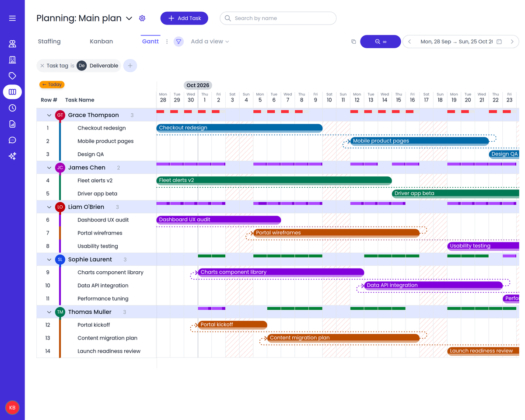This screenshot has height=420, width=525.
Task: Remove the Task tag Deliverable filter
Action: tap(42, 66)
